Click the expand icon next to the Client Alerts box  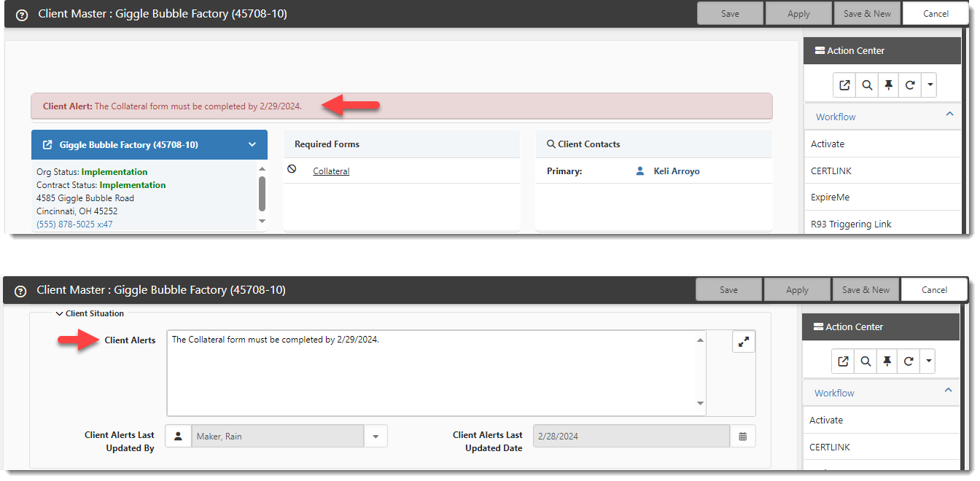tap(744, 342)
